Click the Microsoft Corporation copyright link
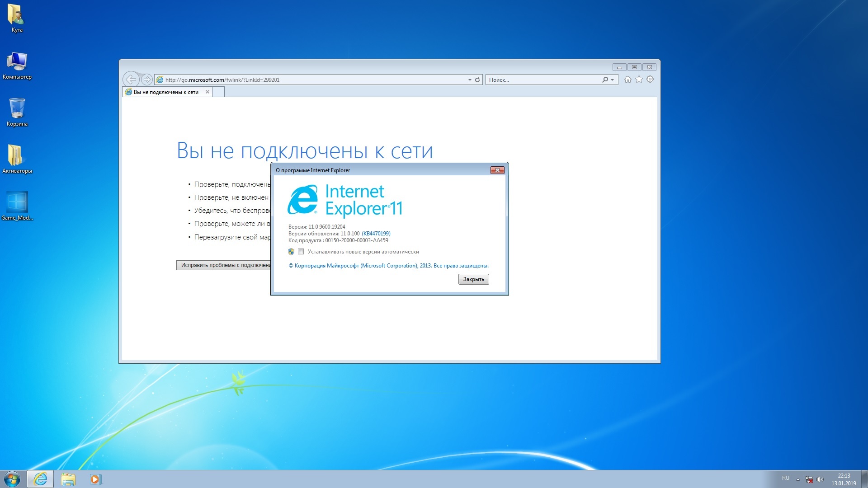 coord(388,266)
